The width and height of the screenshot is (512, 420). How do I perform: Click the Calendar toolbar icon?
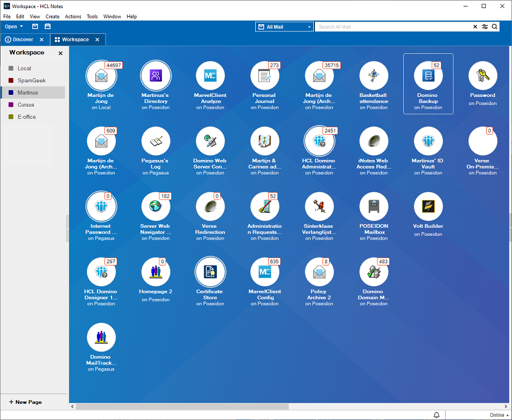click(x=48, y=26)
